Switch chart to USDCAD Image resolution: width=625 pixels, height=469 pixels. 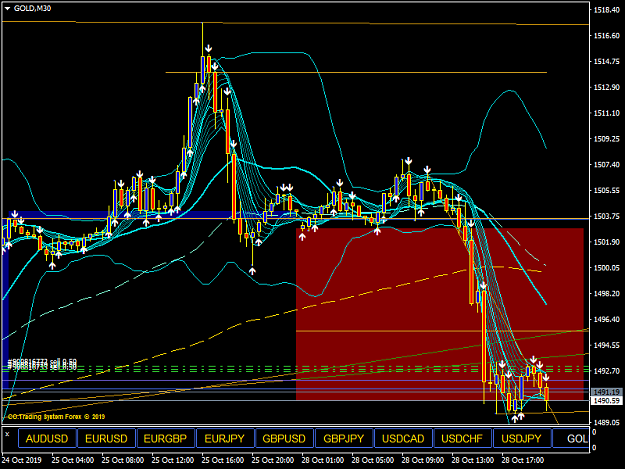click(x=403, y=438)
